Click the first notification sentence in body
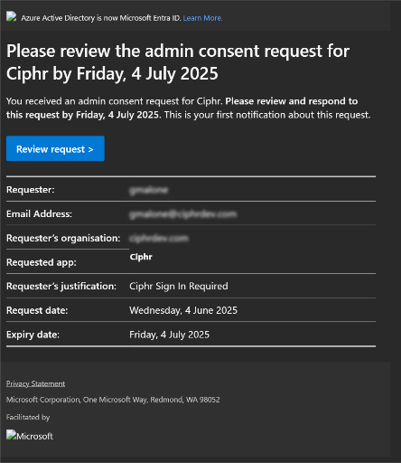 tap(267, 115)
